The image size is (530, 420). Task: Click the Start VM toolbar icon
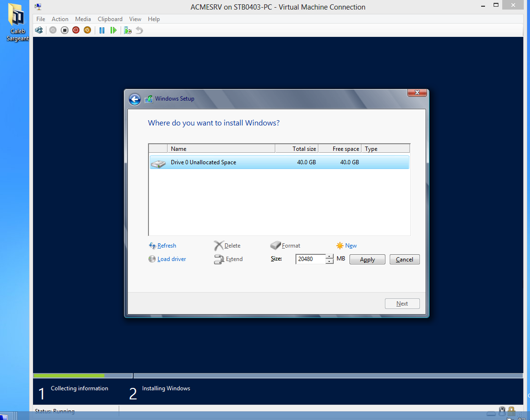coord(53,30)
